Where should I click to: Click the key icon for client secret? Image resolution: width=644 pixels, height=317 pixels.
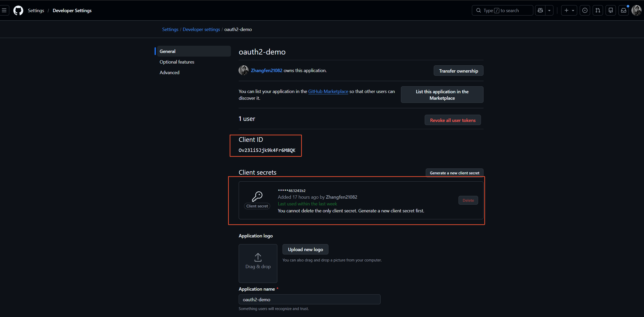click(x=257, y=196)
